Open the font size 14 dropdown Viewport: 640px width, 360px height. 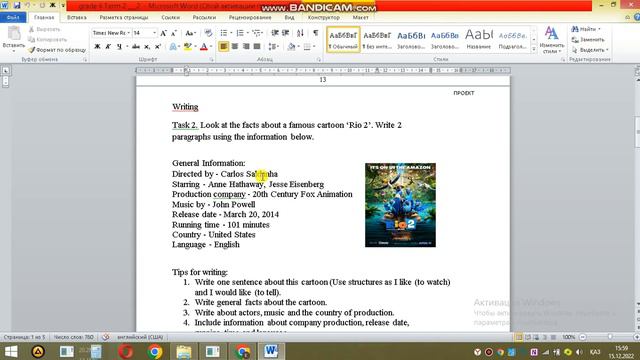coord(155,33)
